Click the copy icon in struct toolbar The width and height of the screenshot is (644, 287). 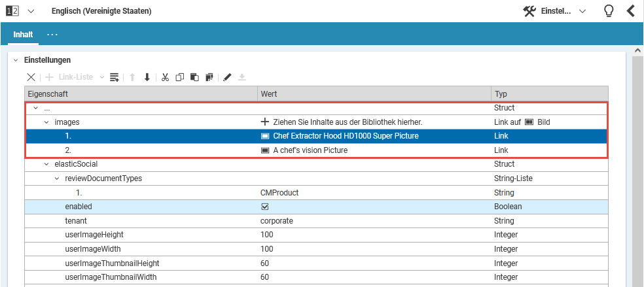180,77
